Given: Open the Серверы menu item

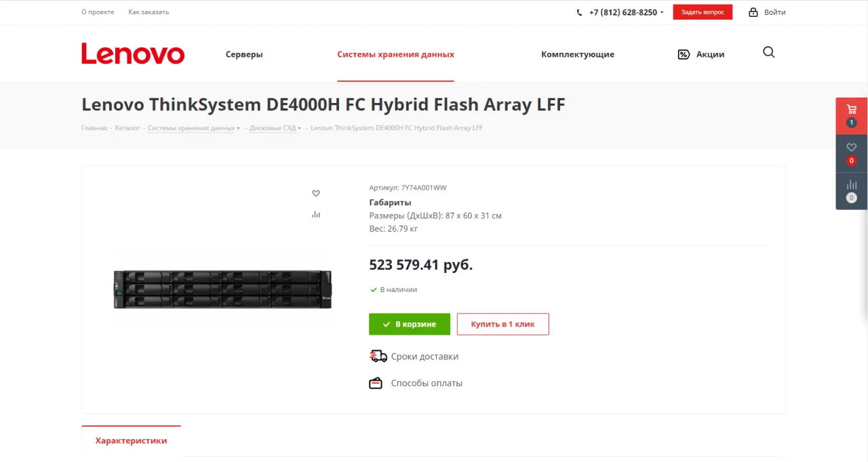Looking at the screenshot, I should click(x=244, y=54).
